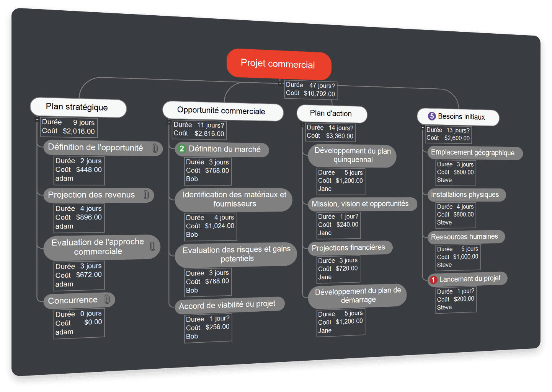Click adam's task info costing $448.00

click(x=79, y=170)
